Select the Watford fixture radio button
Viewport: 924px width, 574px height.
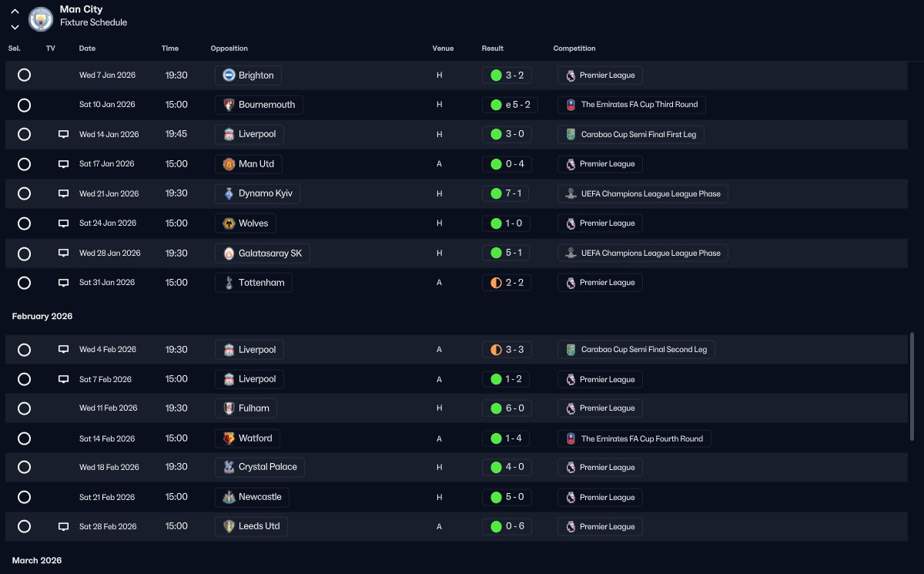pos(24,438)
